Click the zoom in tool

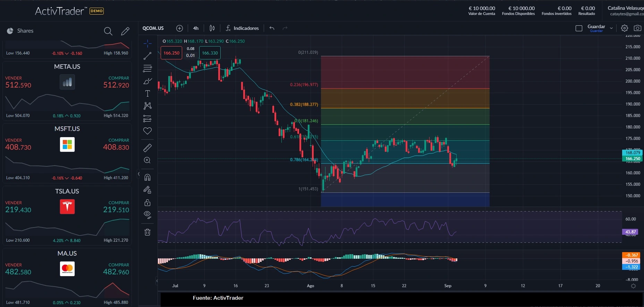147,160
